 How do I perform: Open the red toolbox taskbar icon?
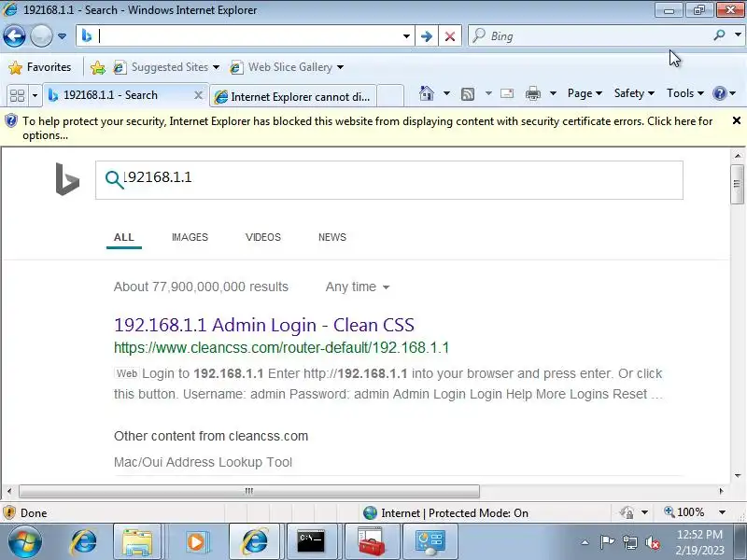coord(371,542)
